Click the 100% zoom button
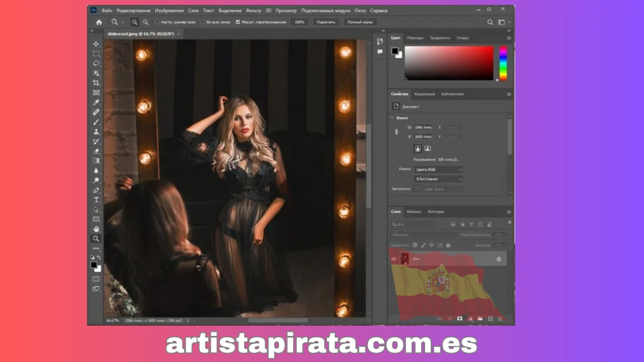The width and height of the screenshot is (644, 362). [299, 22]
